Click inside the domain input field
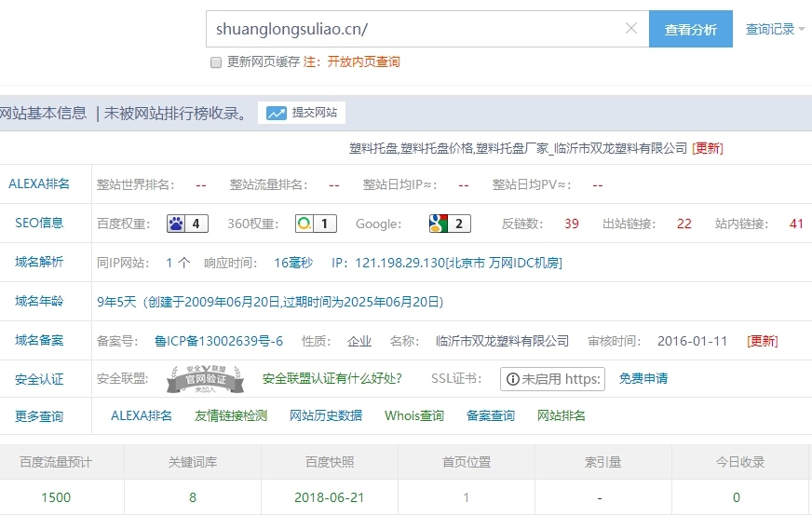This screenshot has height=516, width=812. (x=414, y=29)
